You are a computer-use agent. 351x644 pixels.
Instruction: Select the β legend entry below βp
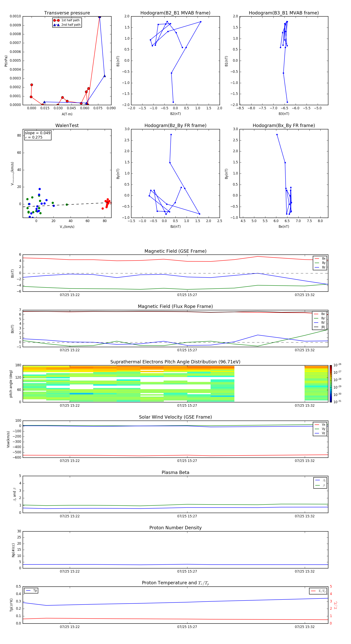point(320,485)
